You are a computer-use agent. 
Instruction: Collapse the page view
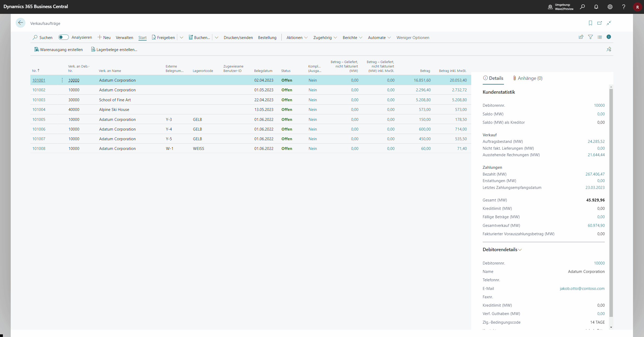(609, 23)
